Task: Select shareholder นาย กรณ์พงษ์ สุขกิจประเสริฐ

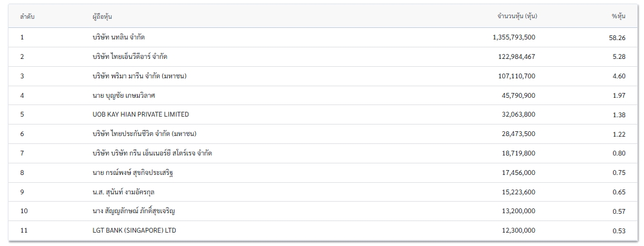Action: pyautogui.click(x=132, y=173)
